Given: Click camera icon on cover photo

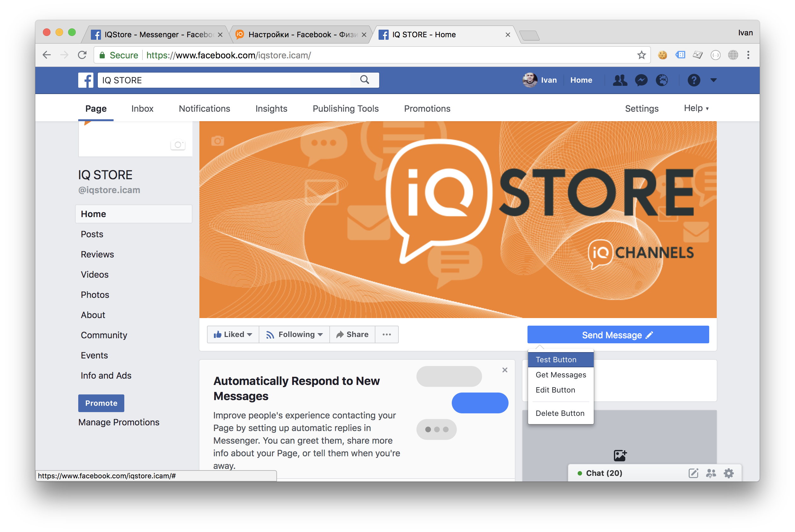Looking at the screenshot, I should [217, 140].
